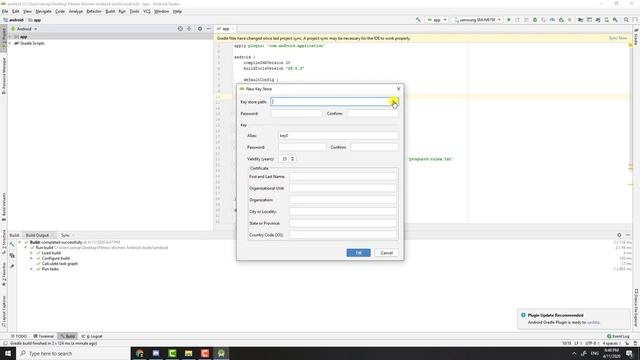The height and width of the screenshot is (360, 640).
Task: Open the Terminal tool window tab
Action: [44, 336]
